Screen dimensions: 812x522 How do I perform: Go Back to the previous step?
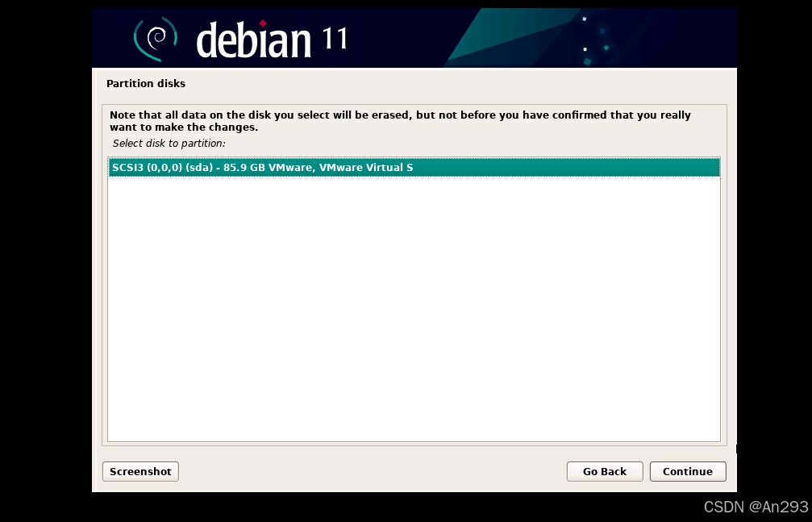604,471
